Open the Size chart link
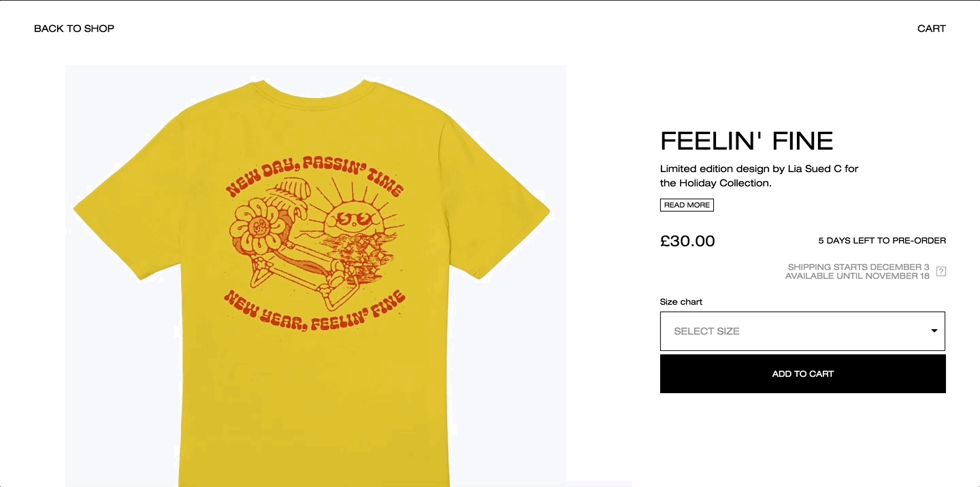The image size is (980, 487). click(x=681, y=302)
